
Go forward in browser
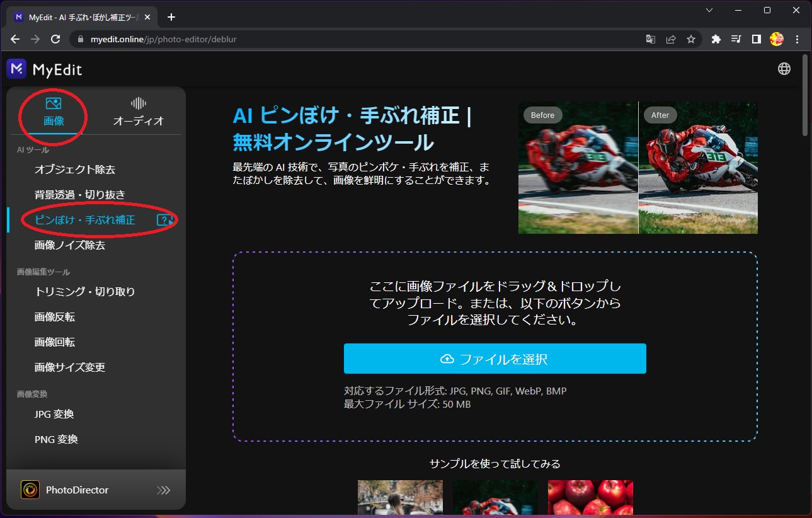click(35, 39)
